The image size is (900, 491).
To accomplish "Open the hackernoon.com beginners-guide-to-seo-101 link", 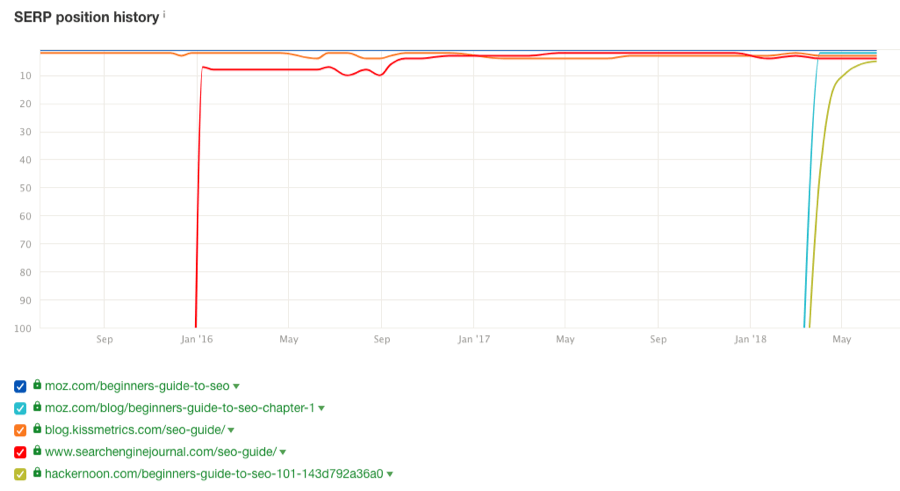I will coord(214,474).
